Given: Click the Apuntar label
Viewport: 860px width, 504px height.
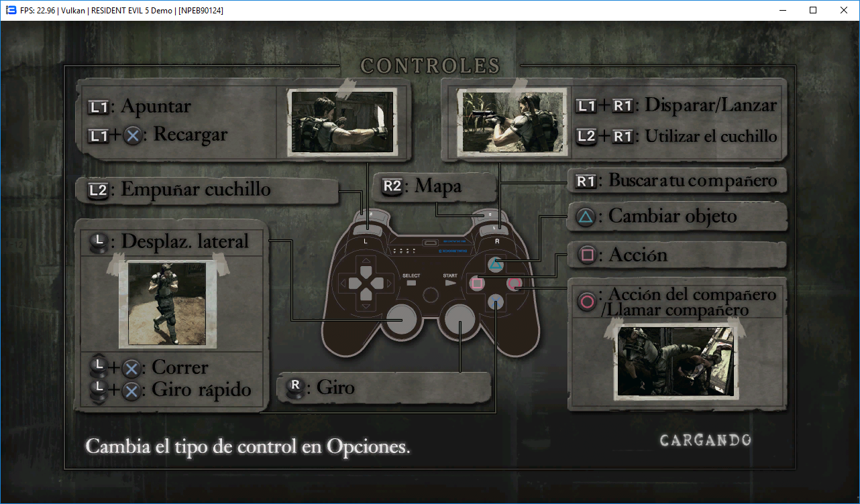Looking at the screenshot, I should pos(156,107).
